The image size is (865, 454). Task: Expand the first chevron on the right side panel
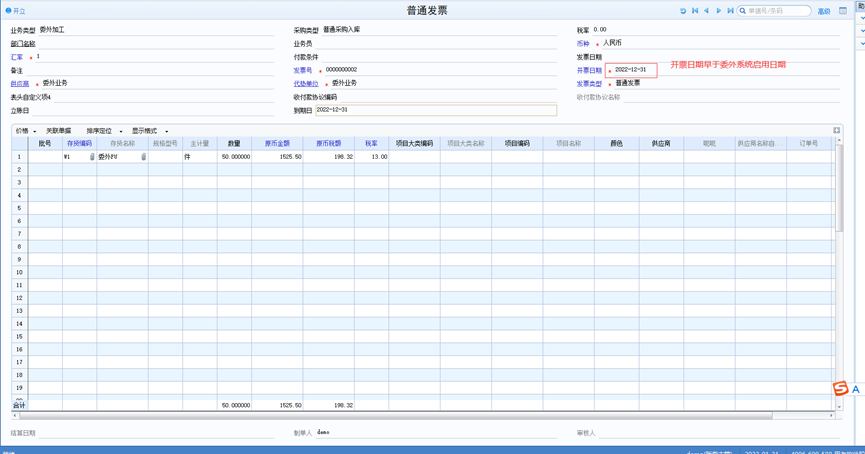[x=862, y=18]
